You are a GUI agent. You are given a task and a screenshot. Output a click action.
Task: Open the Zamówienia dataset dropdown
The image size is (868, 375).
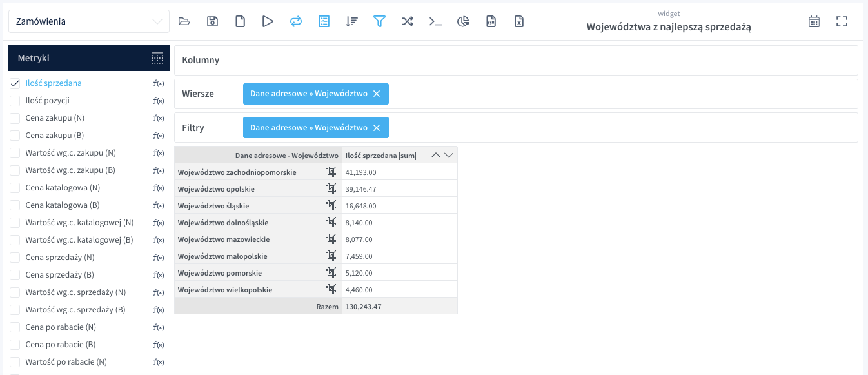[89, 21]
